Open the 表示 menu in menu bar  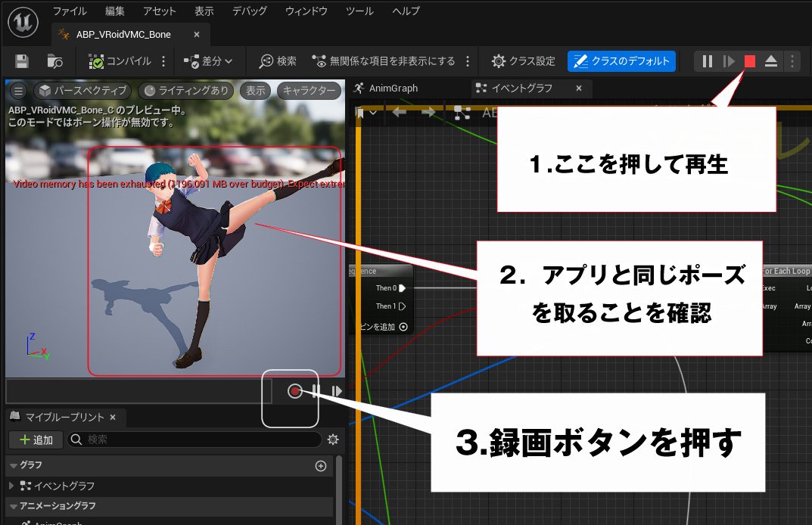click(x=204, y=11)
